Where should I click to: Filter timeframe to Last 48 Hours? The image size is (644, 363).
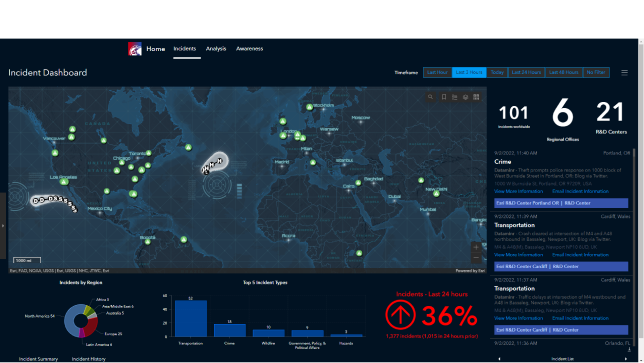[564, 72]
